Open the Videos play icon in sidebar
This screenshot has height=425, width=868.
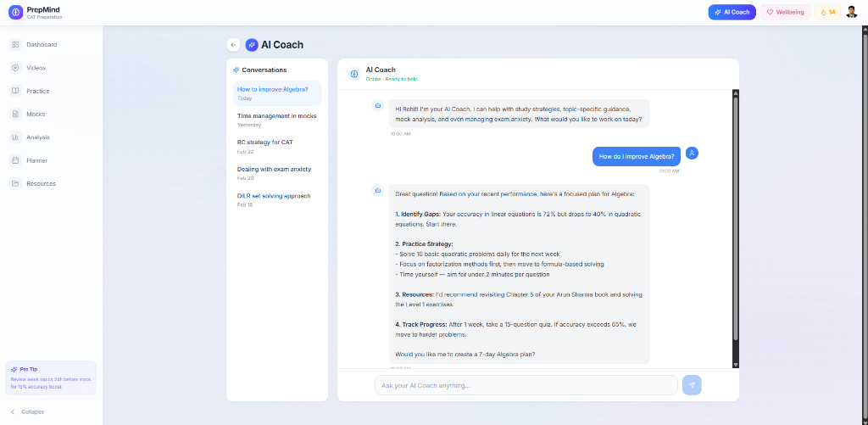tap(15, 68)
